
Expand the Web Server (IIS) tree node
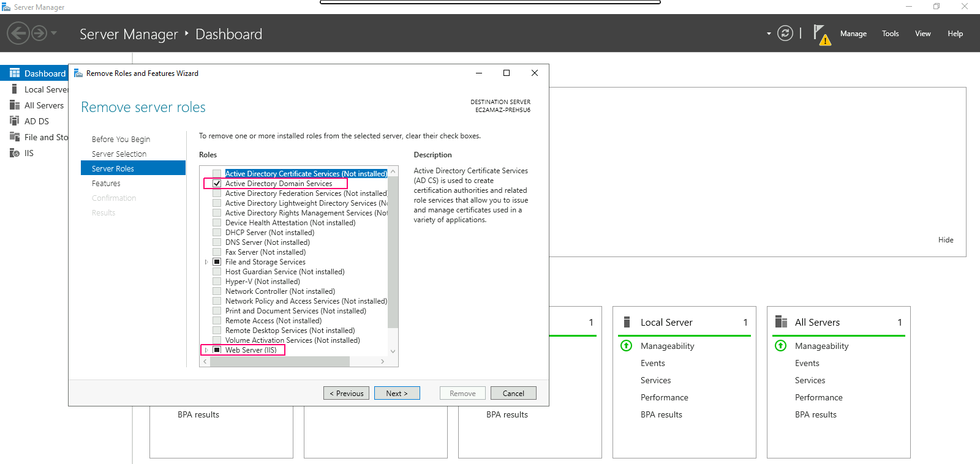tap(206, 350)
